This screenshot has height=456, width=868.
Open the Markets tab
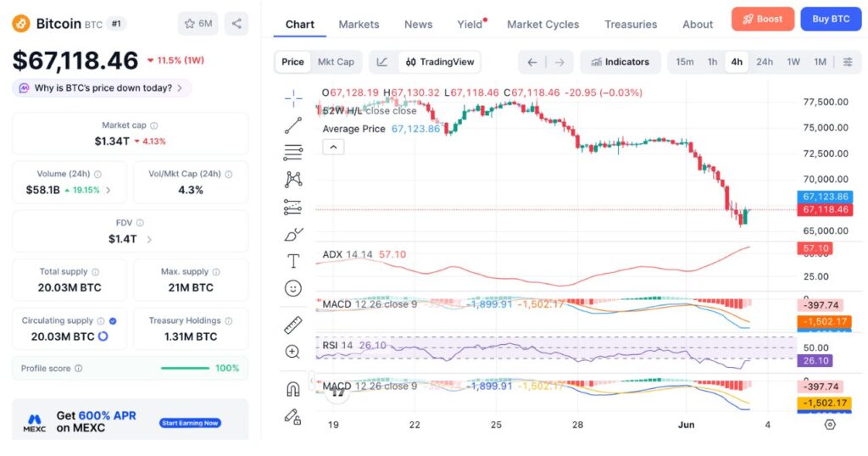pyautogui.click(x=359, y=25)
